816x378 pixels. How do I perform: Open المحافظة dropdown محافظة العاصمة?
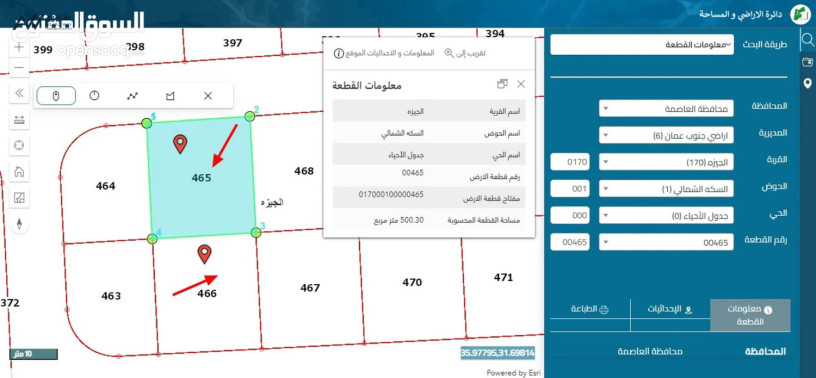tap(667, 108)
